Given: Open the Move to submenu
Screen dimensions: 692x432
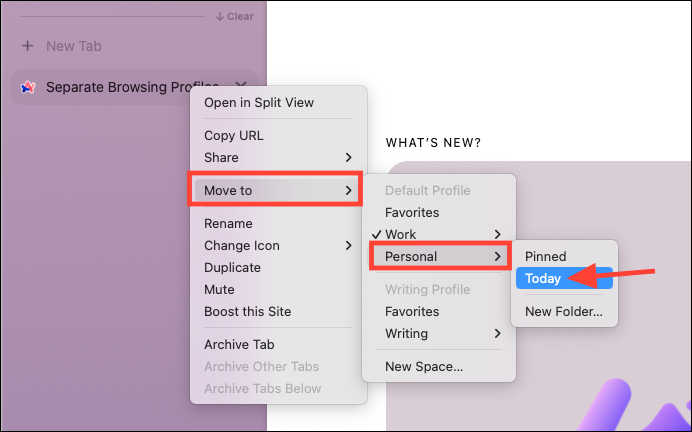Looking at the screenshot, I should tap(275, 191).
